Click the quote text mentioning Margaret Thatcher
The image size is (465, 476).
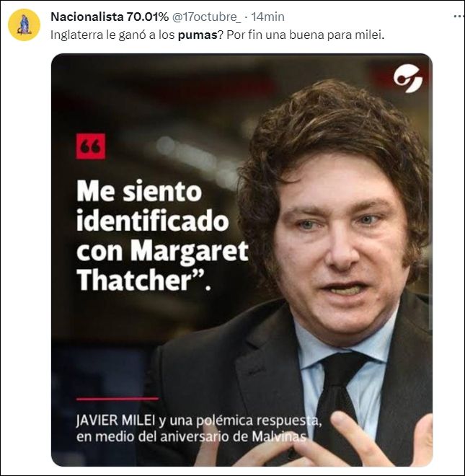(162, 236)
